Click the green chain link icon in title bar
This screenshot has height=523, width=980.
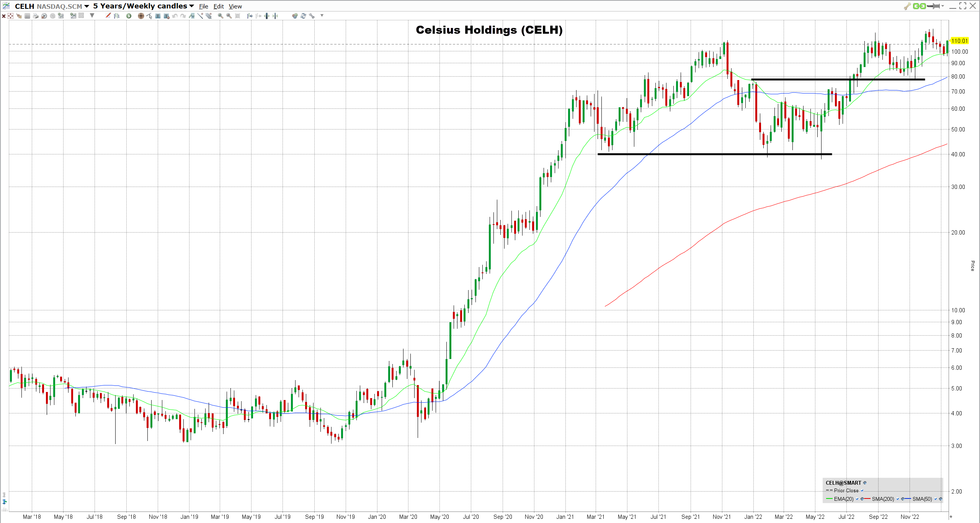(919, 6)
